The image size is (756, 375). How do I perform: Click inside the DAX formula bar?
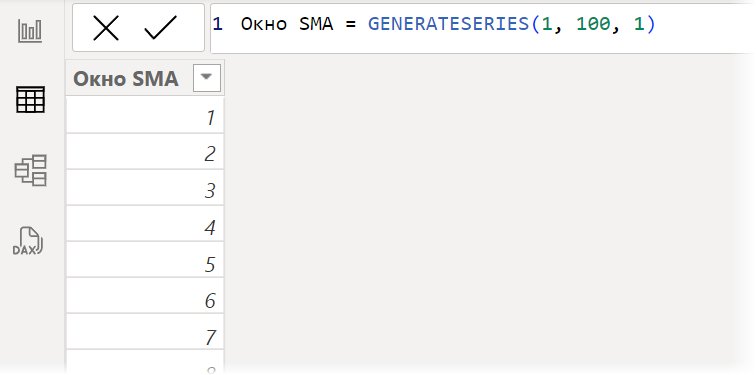[x=482, y=28]
